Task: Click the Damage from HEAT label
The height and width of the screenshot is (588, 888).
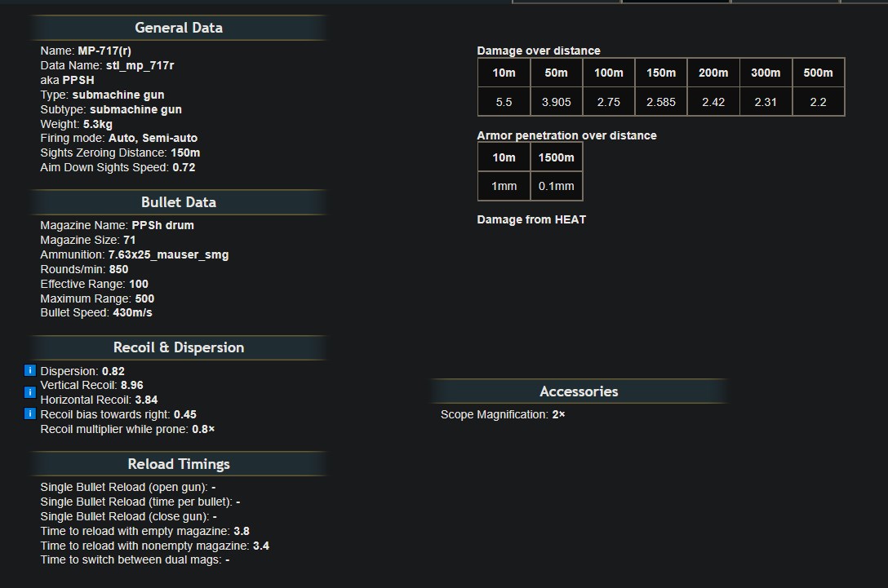Action: [531, 219]
